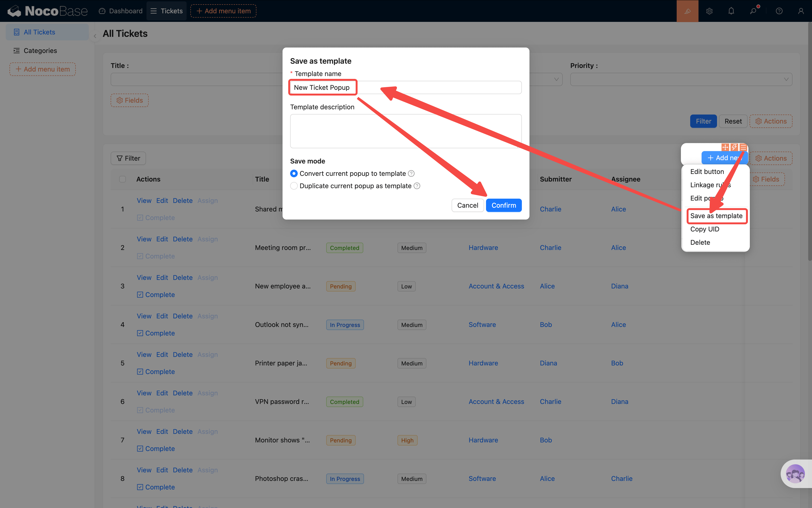Open the user profile icon

(801, 11)
